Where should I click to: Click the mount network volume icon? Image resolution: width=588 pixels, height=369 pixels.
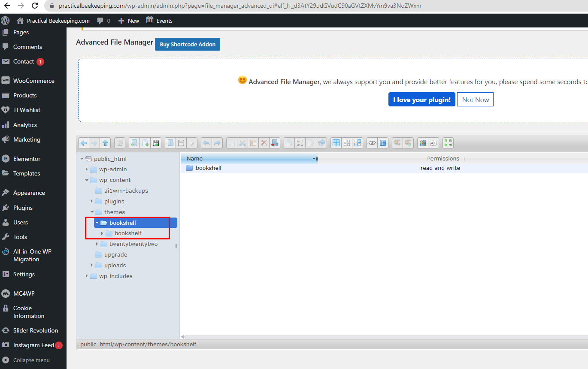(x=119, y=143)
